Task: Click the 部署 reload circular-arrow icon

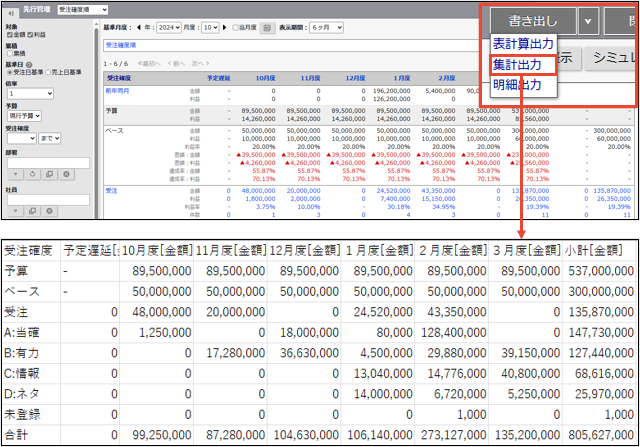Action: tap(32, 174)
